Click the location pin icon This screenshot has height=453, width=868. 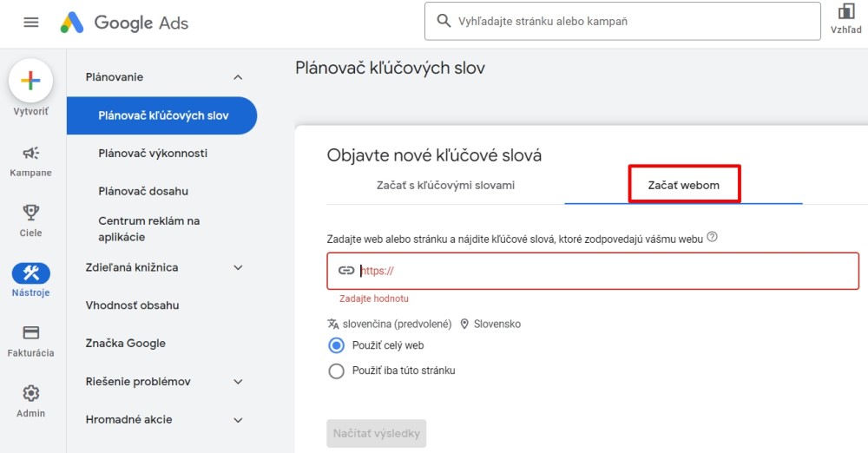tap(464, 324)
